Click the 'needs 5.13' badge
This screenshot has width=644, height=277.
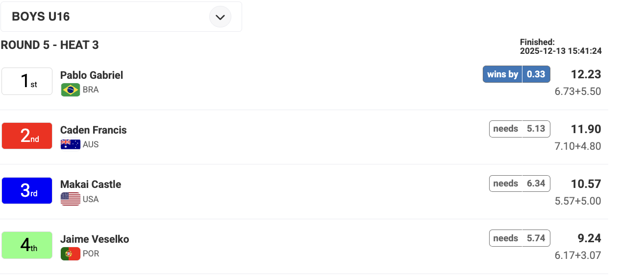[520, 129]
